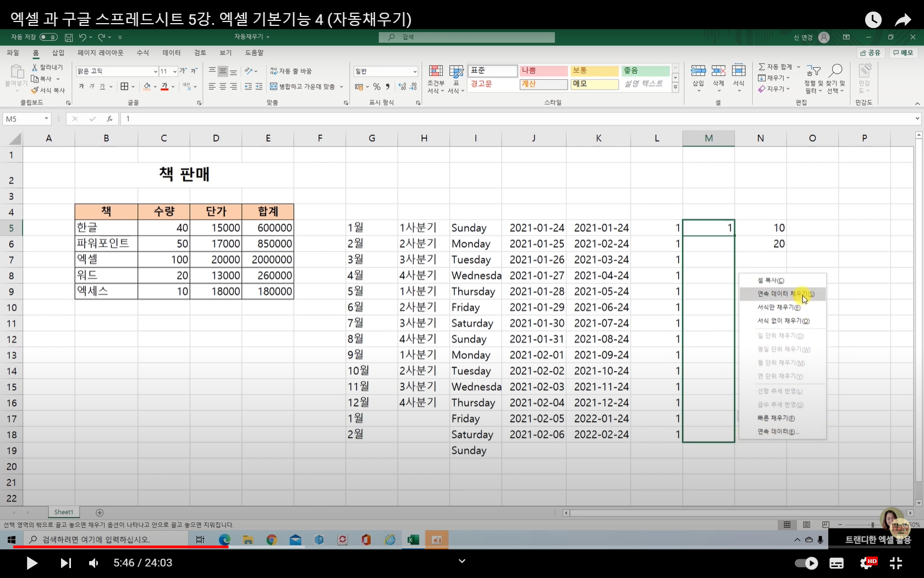Expand the Name Box dropdown arrow
Viewport: 924px width, 578px height.
pos(46,119)
